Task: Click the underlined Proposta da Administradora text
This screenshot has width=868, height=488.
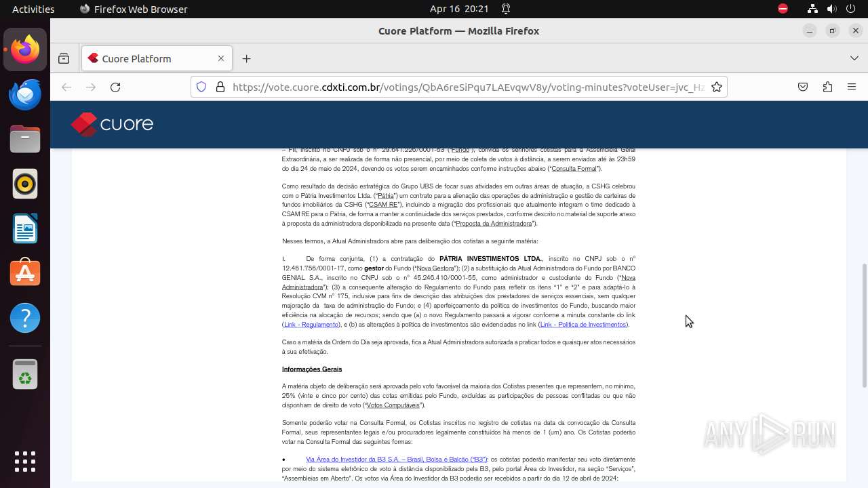Action: (494, 224)
